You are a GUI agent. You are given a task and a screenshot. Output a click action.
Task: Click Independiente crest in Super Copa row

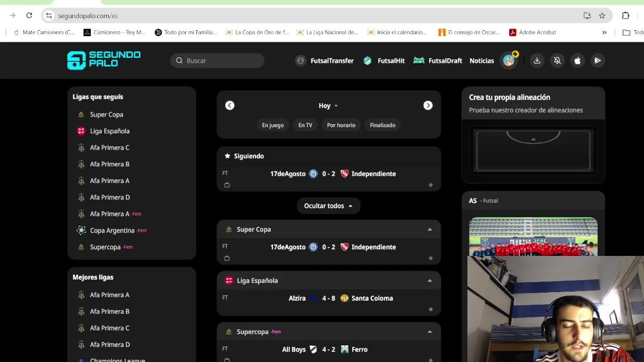(345, 247)
